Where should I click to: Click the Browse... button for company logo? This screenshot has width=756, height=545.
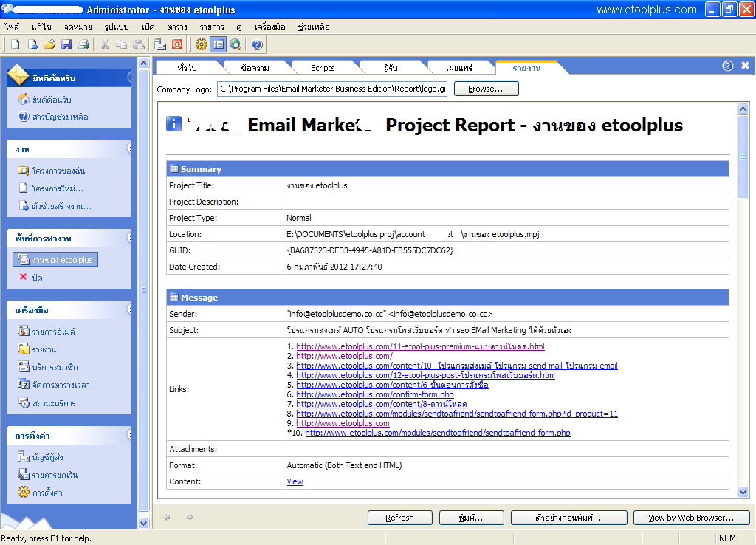[486, 89]
